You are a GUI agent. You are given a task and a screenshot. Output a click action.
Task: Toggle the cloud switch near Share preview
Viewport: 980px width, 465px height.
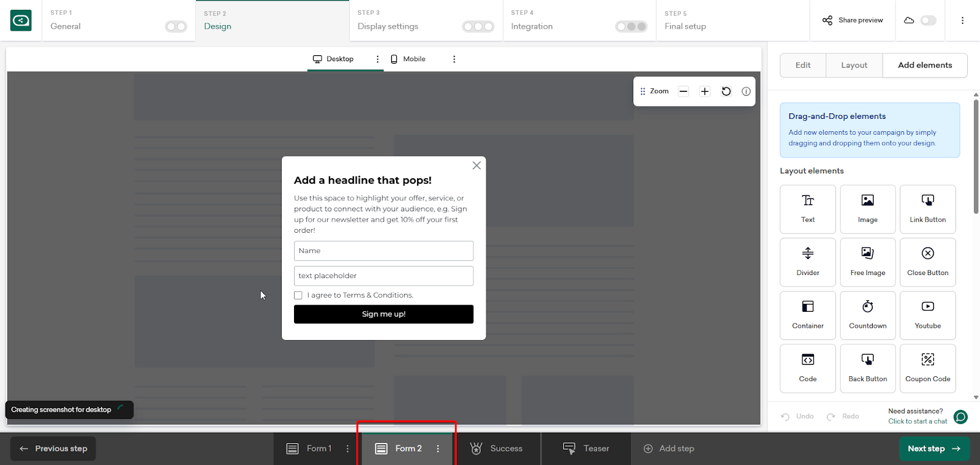pyautogui.click(x=928, y=20)
